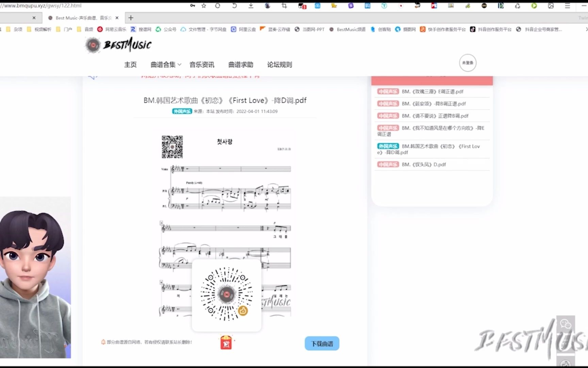Open the BestMusic频道 bookmark
The height and width of the screenshot is (368, 588).
tap(347, 29)
